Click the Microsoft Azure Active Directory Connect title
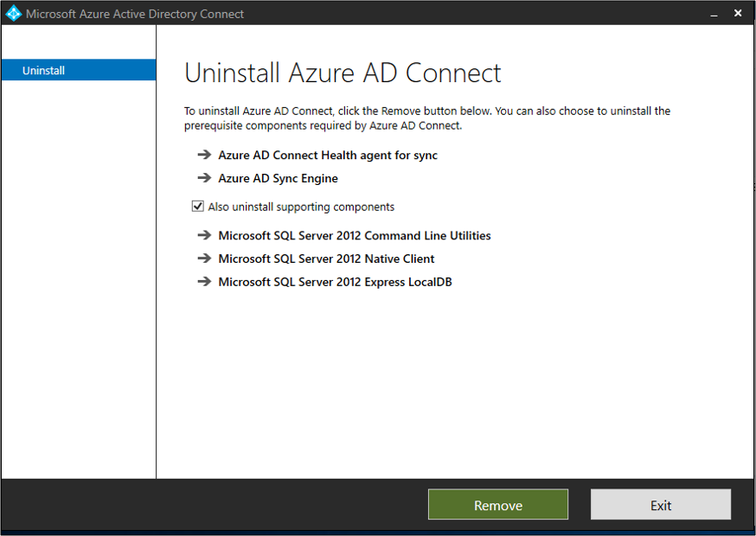 (135, 14)
